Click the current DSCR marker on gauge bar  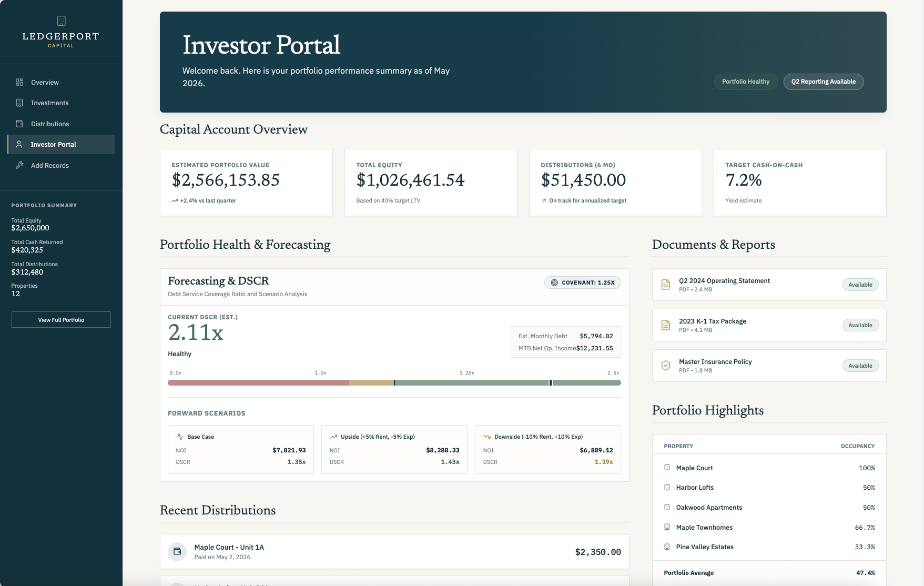pos(551,383)
